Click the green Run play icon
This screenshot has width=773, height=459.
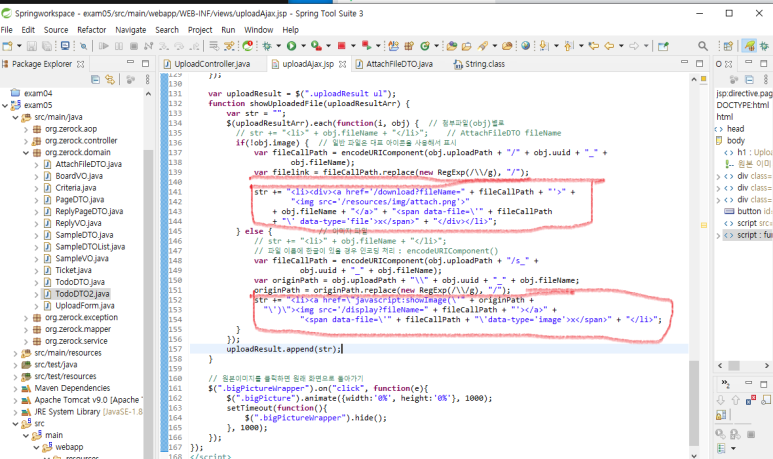pyautogui.click(x=292, y=46)
